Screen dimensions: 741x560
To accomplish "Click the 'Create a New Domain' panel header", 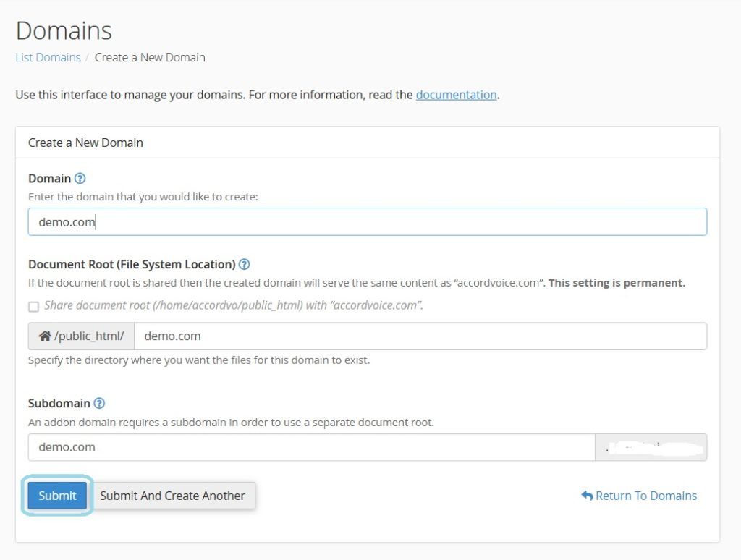I will pyautogui.click(x=85, y=143).
